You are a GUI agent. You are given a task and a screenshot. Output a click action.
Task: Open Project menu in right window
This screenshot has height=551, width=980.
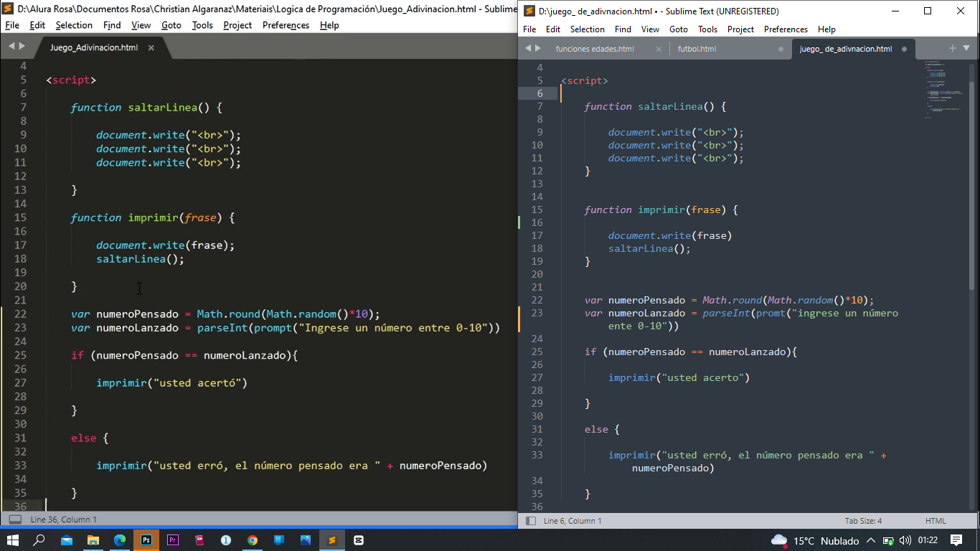(740, 29)
